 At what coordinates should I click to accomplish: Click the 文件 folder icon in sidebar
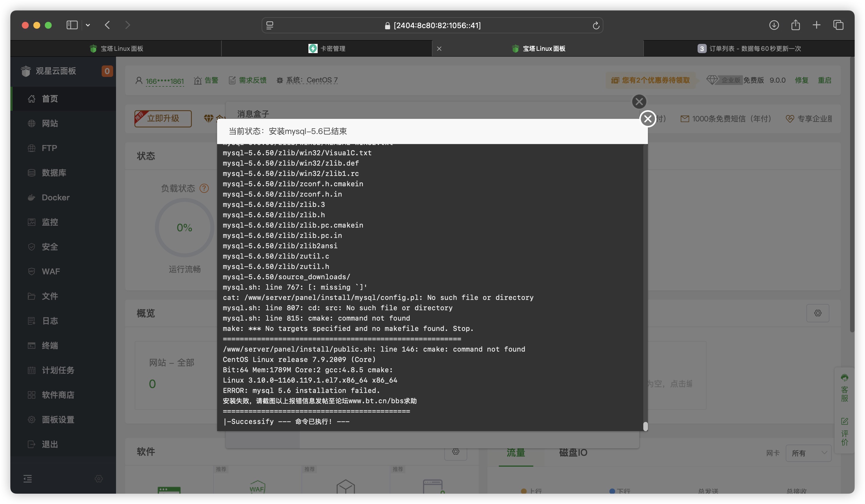point(31,296)
